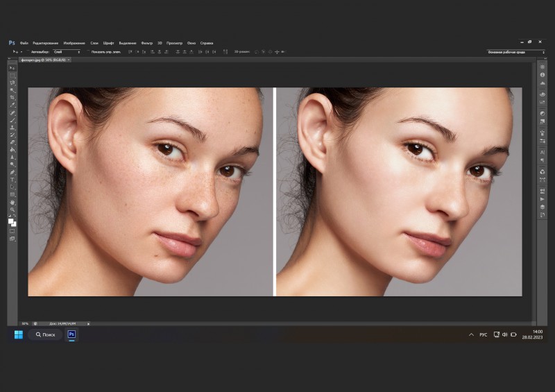The width and height of the screenshot is (555, 392).
Task: Open the Info panel icon
Action: click(543, 75)
